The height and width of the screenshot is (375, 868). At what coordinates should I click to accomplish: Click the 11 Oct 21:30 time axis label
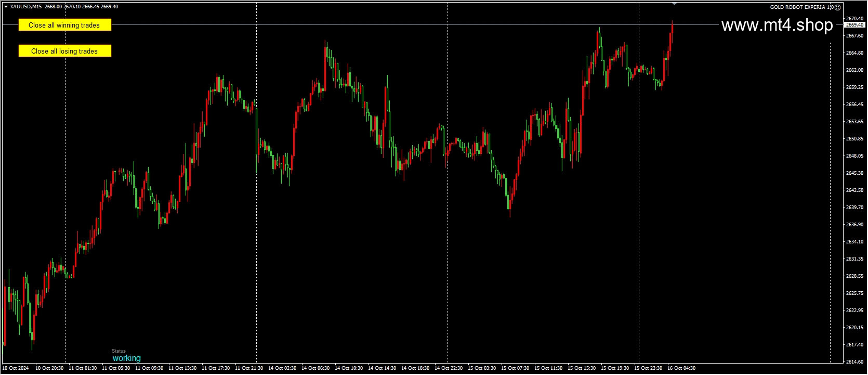point(249,368)
